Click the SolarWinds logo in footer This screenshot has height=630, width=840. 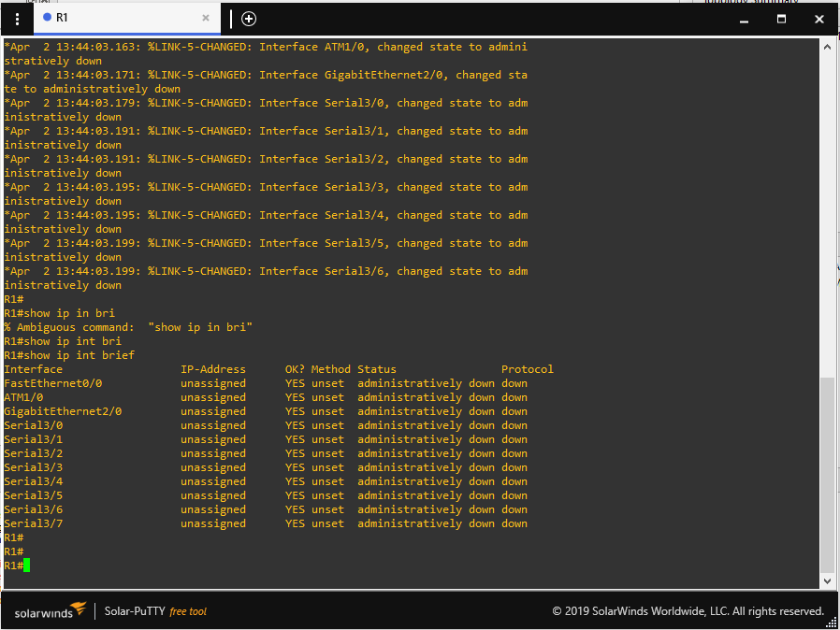point(50,610)
